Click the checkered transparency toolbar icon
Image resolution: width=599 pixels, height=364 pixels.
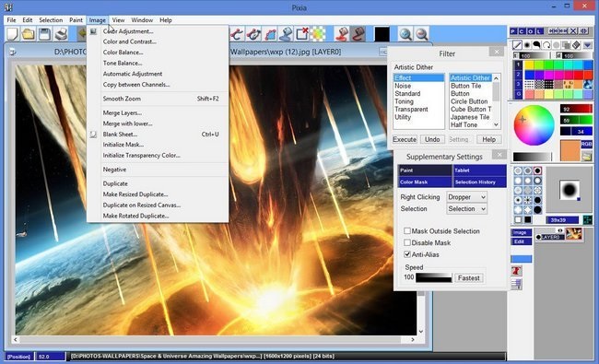pos(318,34)
